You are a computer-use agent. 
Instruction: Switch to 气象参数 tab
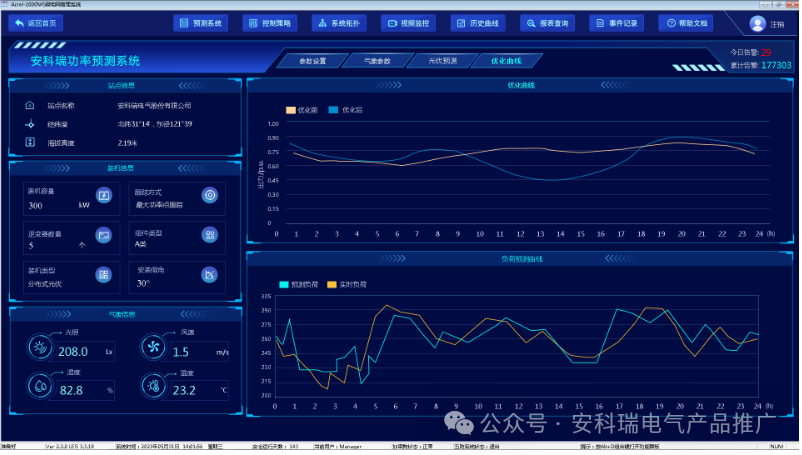(377, 61)
